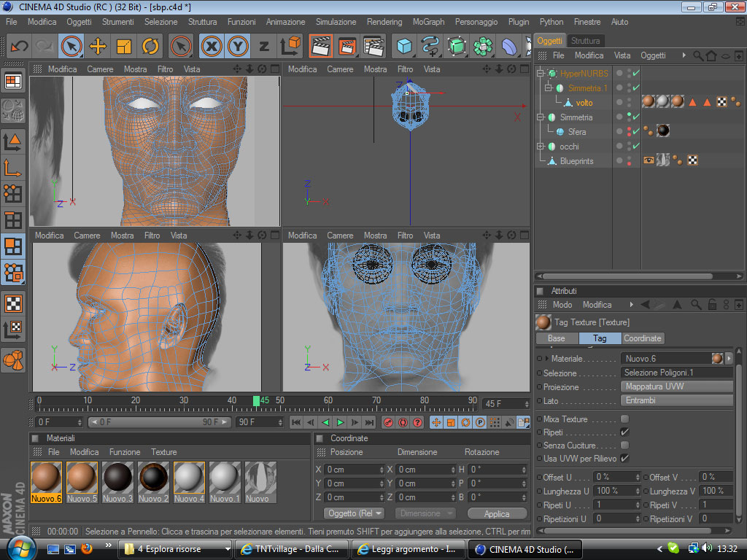The height and width of the screenshot is (560, 747).
Task: Toggle Senza Cuciture checkbox
Action: coord(624,446)
